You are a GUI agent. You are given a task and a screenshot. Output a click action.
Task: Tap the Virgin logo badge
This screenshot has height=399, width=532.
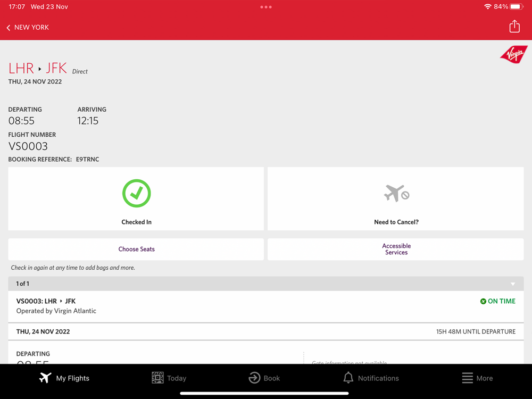click(514, 54)
